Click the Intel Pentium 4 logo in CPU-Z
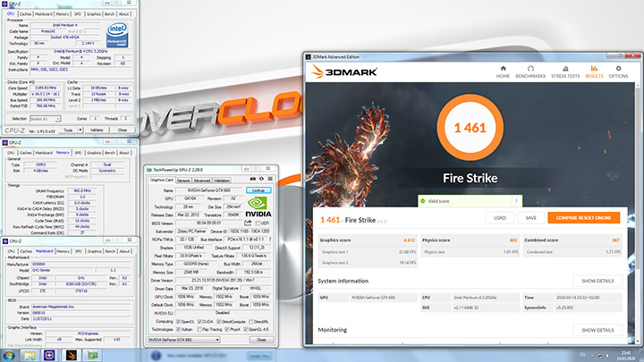Screen dimensions: 644x362 (117, 35)
